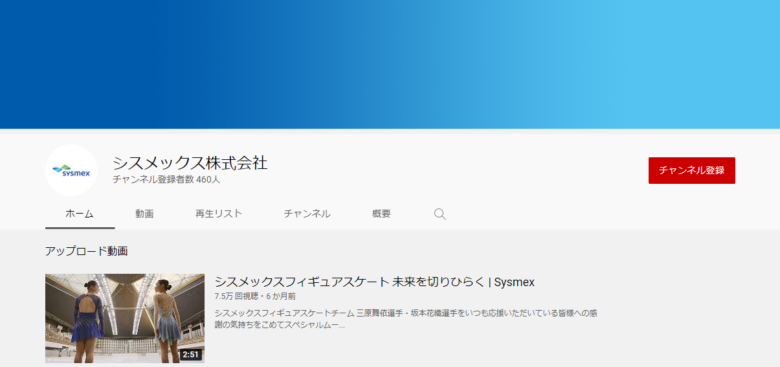Open the アップロード動画 section heading
Image resolution: width=780 pixels, height=367 pixels.
point(87,251)
